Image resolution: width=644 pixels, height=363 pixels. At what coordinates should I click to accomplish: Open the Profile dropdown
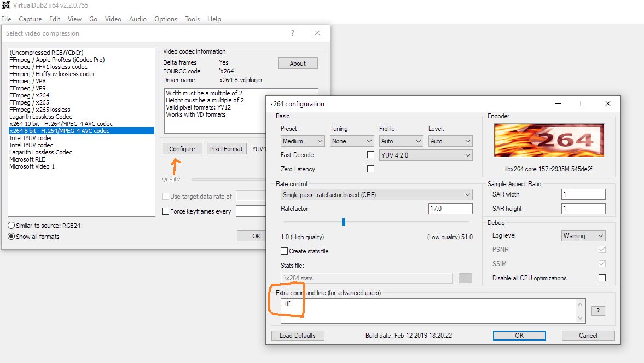401,141
